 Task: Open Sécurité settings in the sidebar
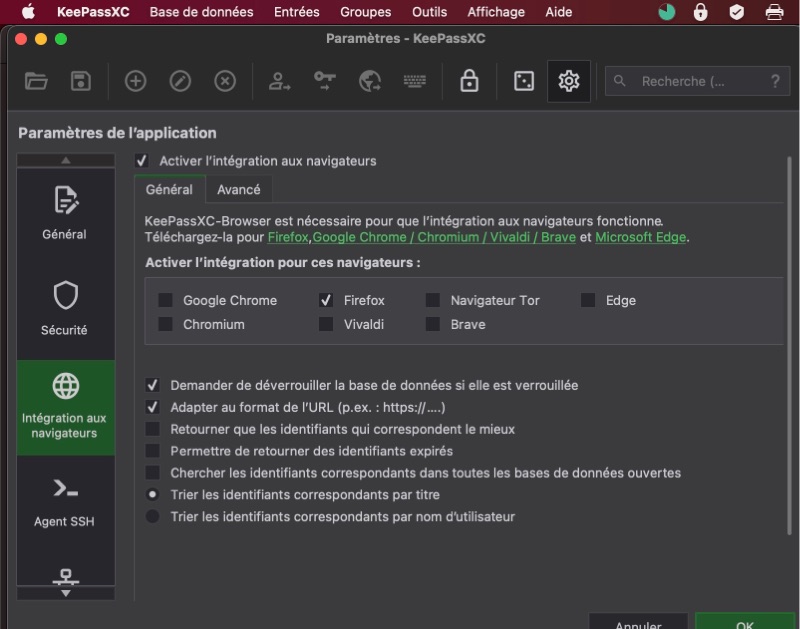pyautogui.click(x=65, y=308)
